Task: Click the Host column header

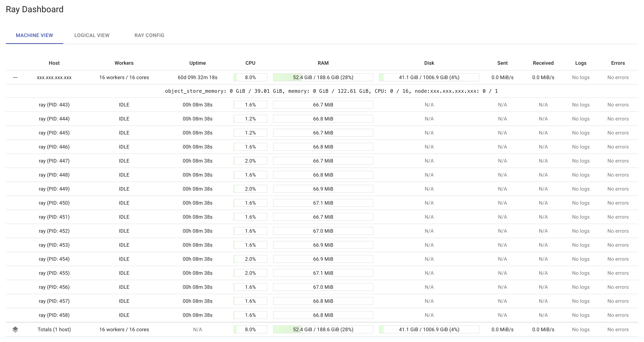Action: (54, 63)
